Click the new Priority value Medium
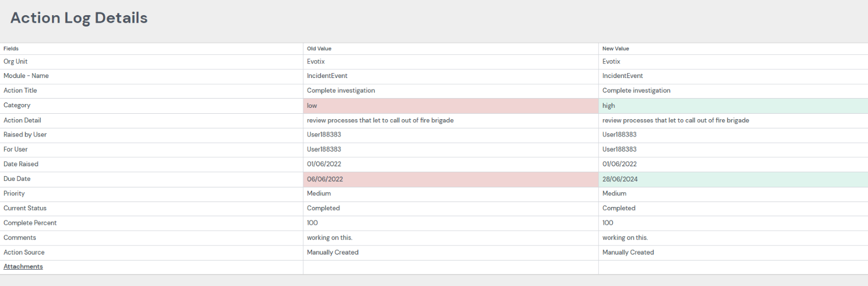This screenshot has width=868, height=286. [614, 193]
